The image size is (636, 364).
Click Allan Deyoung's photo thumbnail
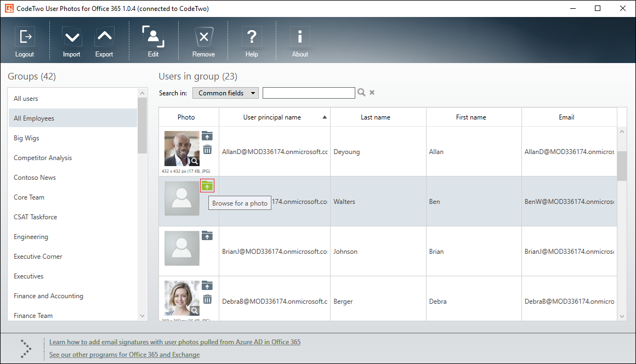point(181,149)
